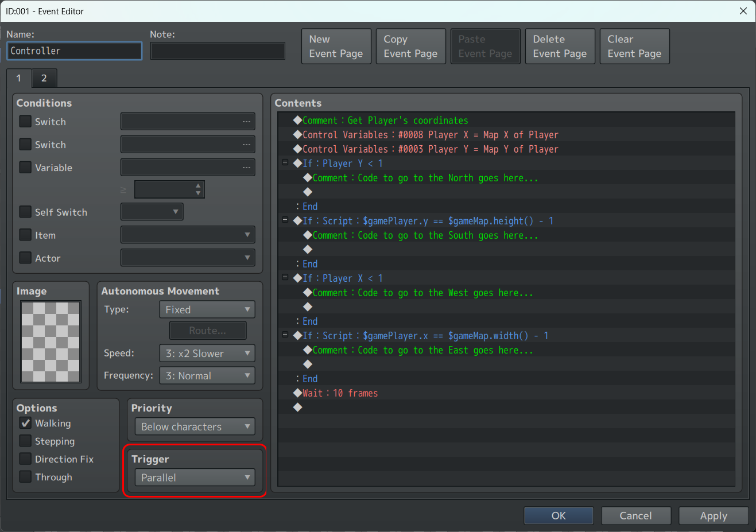Click the New Event Page button

tap(336, 46)
